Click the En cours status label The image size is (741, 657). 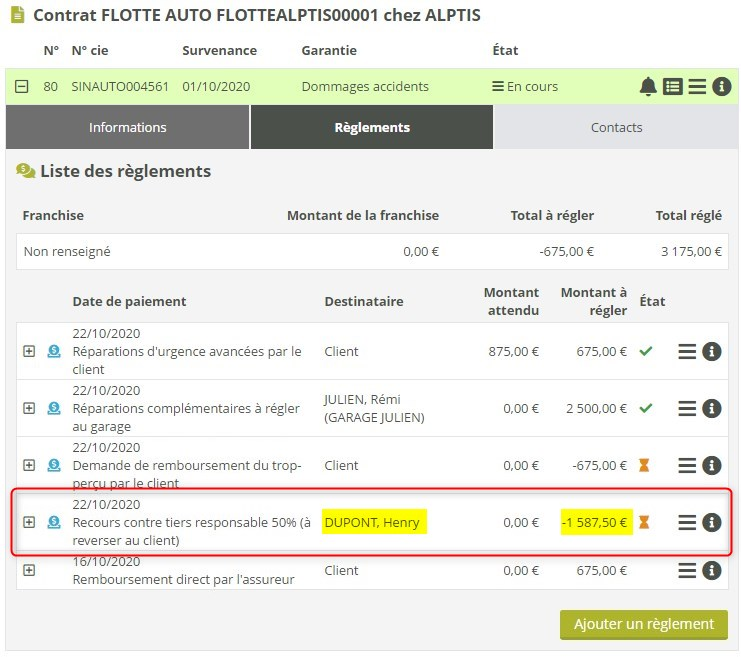525,87
